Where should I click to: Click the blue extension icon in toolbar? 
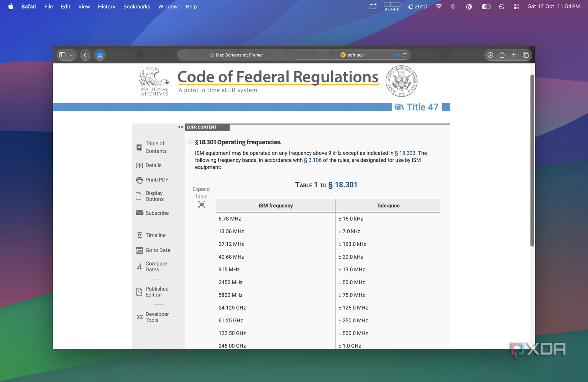point(100,55)
